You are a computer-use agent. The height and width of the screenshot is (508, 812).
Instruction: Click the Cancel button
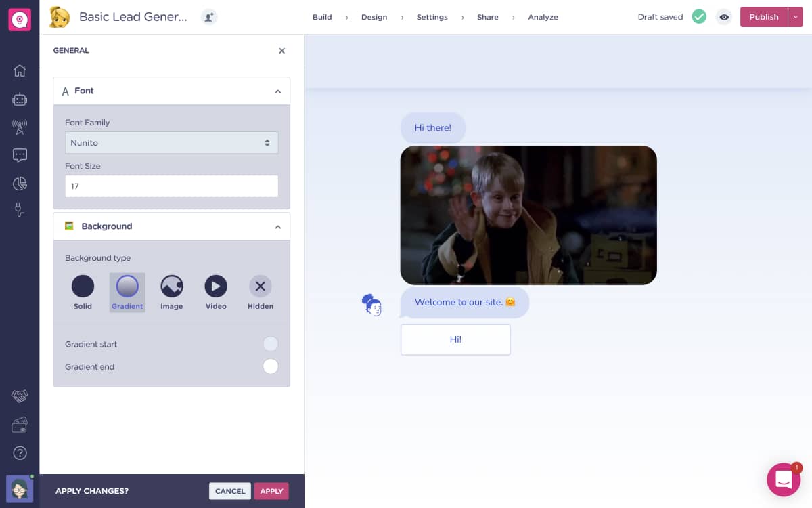[x=230, y=491]
